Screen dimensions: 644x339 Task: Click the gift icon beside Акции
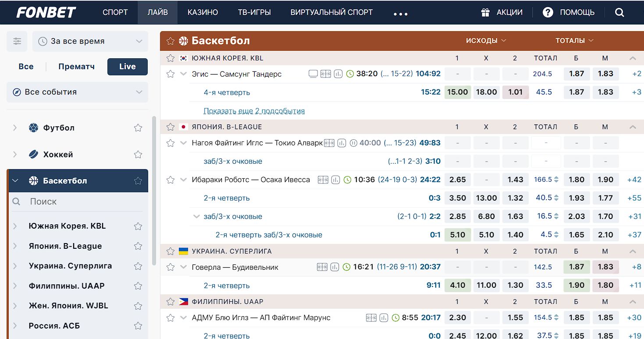pos(485,12)
